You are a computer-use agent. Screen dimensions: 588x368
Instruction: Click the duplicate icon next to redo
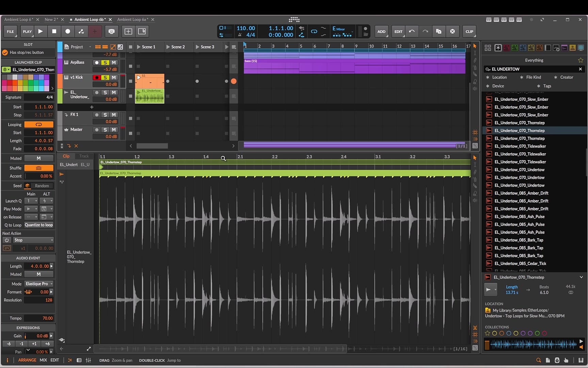439,31
